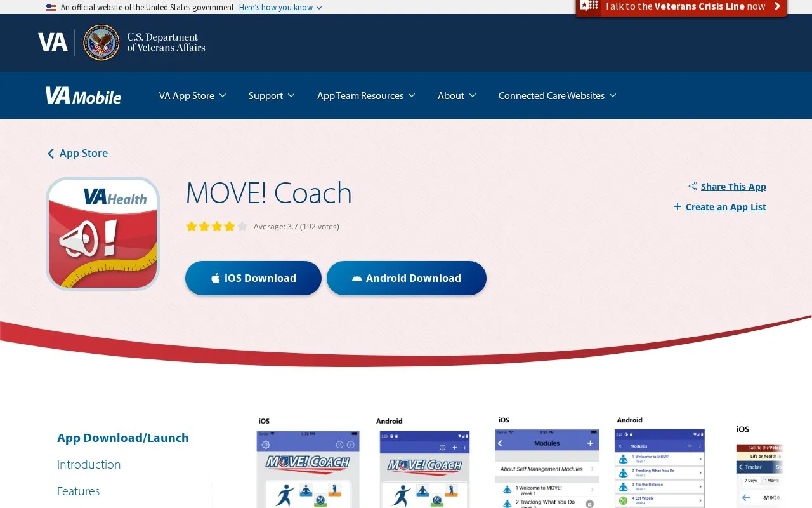
Task: Open first iOS MOVE! Coach home screenshot
Action: (308, 462)
